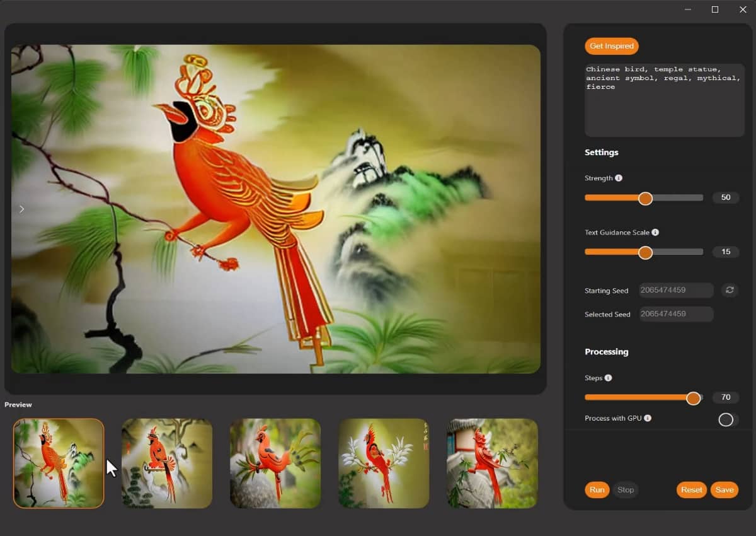Click the left arrow chevron on image preview

click(x=21, y=208)
